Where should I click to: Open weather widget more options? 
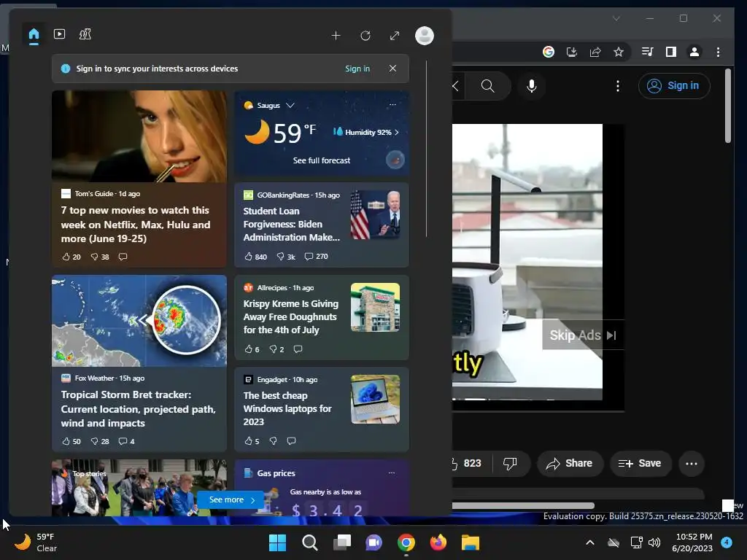[x=392, y=105]
